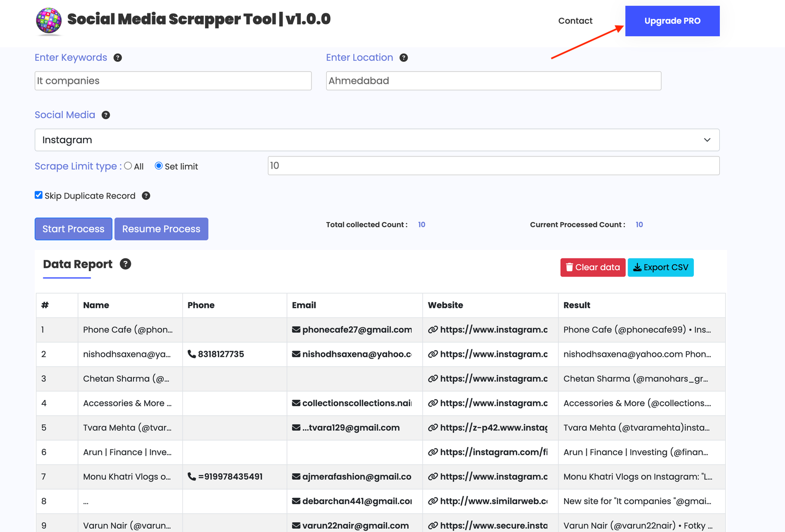Click the Clear data button

tap(593, 267)
